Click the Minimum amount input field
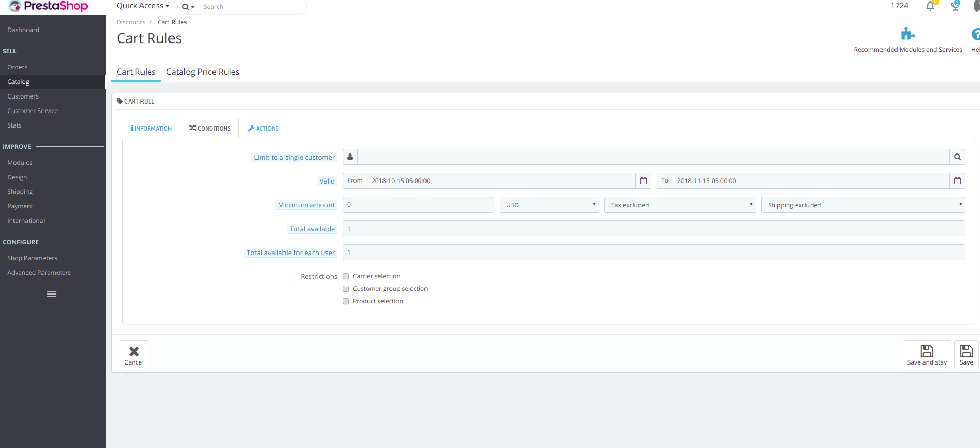The height and width of the screenshot is (448, 980). pyautogui.click(x=418, y=205)
